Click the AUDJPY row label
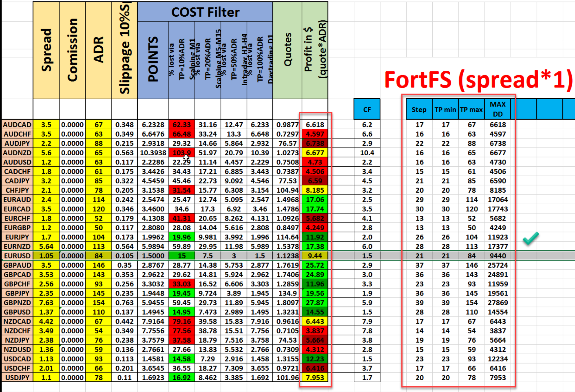 pos(17,143)
